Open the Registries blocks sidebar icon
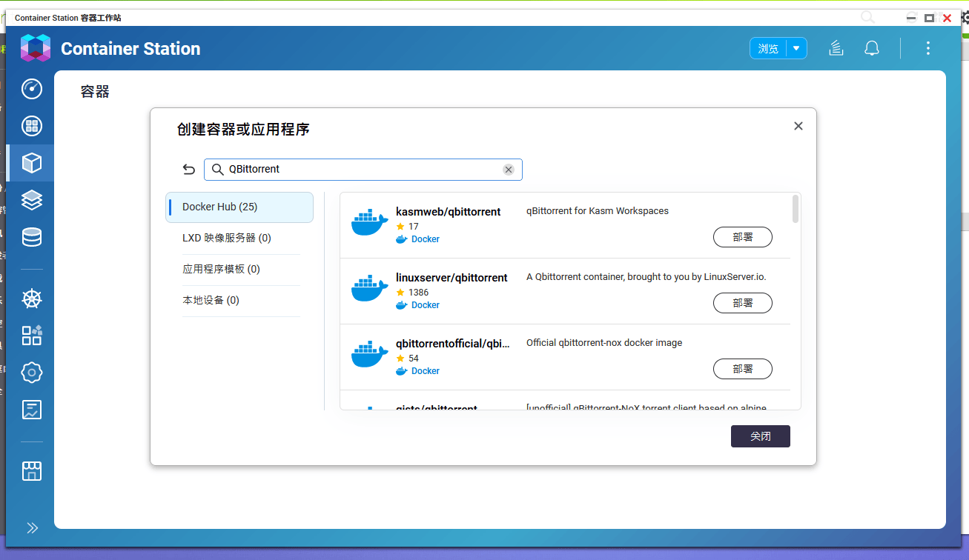The image size is (969, 560). pyautogui.click(x=32, y=336)
